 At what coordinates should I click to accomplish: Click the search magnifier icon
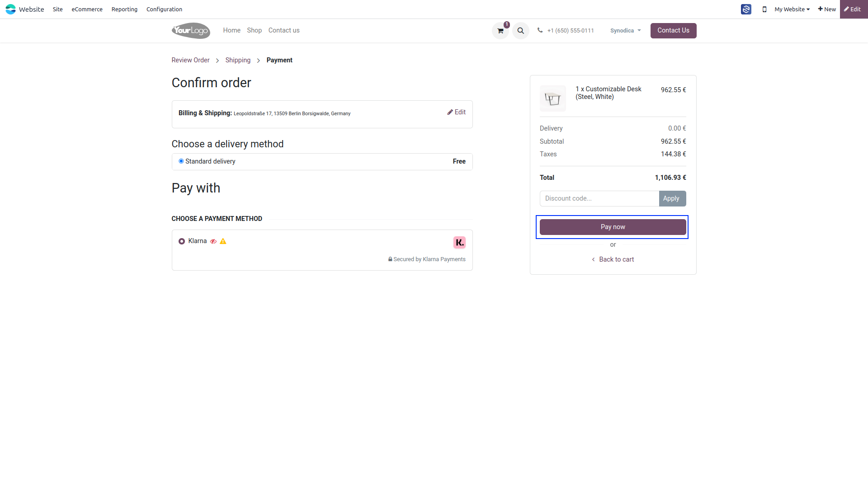click(521, 31)
